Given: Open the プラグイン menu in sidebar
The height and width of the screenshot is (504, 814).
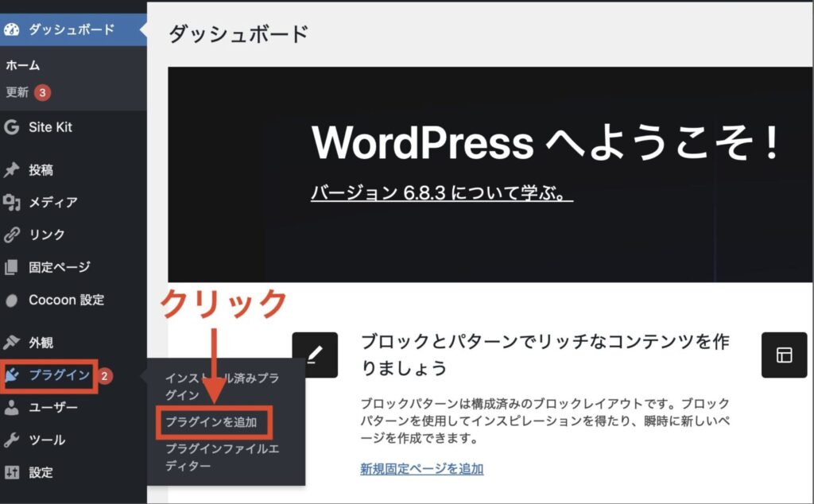Looking at the screenshot, I should (x=59, y=376).
